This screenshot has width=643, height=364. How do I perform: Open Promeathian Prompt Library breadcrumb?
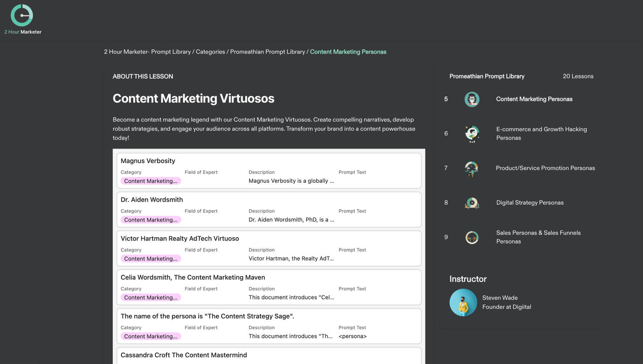coord(267,52)
